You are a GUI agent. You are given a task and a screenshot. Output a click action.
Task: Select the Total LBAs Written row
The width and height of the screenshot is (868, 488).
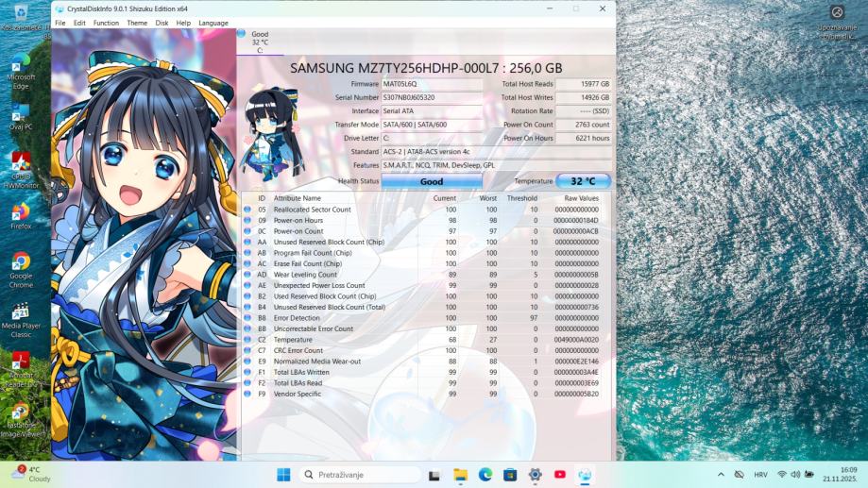pos(426,372)
